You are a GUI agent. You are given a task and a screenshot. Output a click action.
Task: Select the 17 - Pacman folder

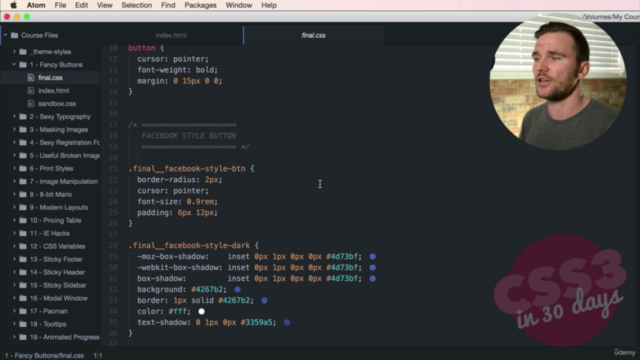pos(49,311)
